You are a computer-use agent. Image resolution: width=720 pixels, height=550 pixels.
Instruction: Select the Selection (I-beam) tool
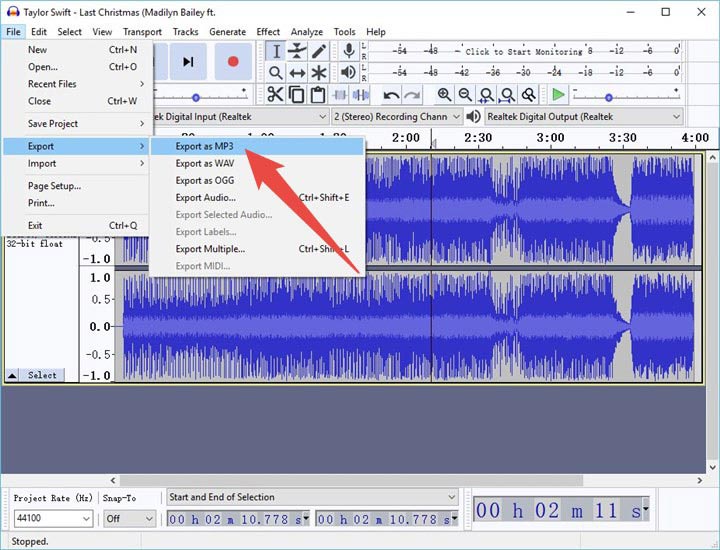(x=276, y=51)
